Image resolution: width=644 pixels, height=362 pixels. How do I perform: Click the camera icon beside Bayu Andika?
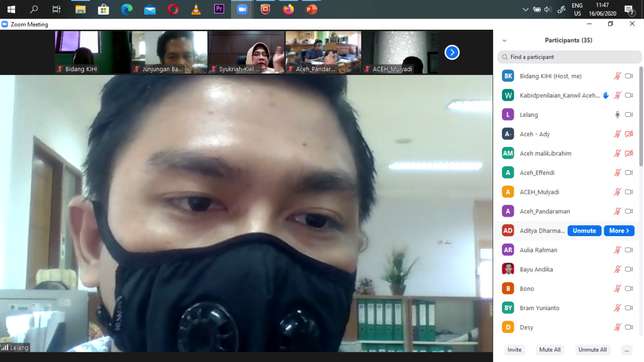tap(629, 269)
